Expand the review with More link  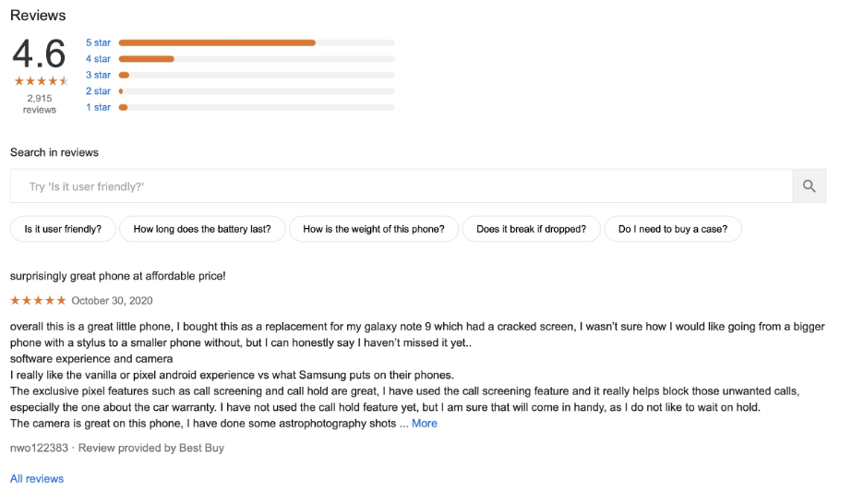[x=425, y=424]
